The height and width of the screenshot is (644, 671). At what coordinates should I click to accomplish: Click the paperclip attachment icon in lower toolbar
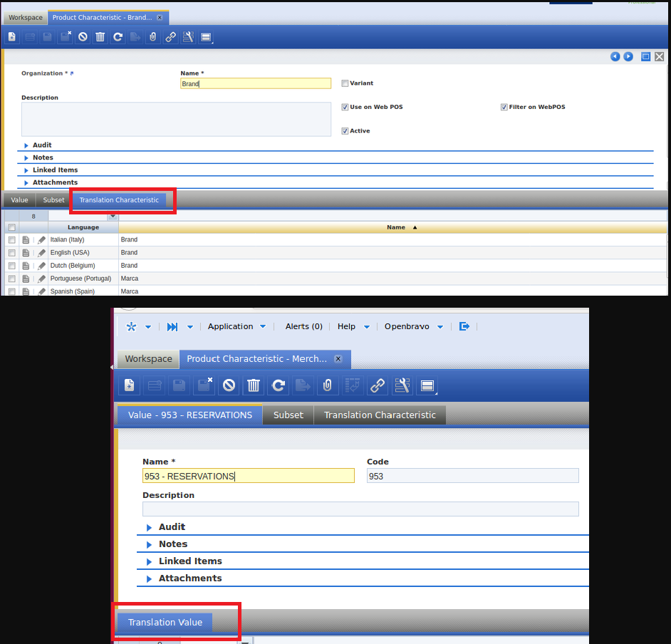[x=328, y=385]
